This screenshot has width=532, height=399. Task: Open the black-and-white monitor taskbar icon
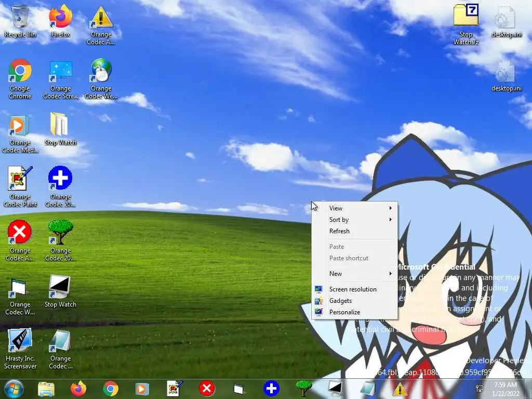pyautogui.click(x=335, y=389)
